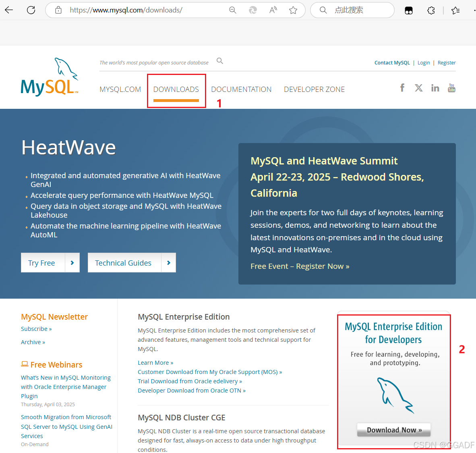476x453 pixels.
Task: Click the Register link
Action: pos(447,62)
